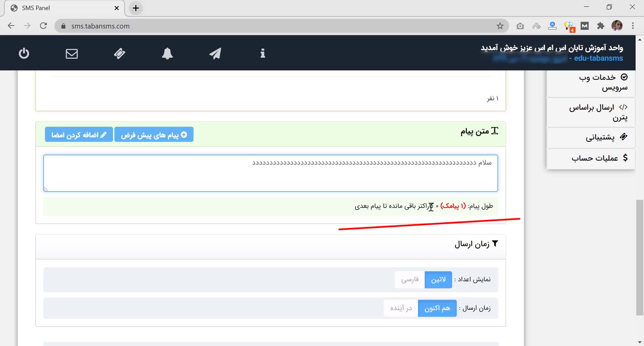
Task: Switch to the SMS Panel tab
Action: [64, 8]
